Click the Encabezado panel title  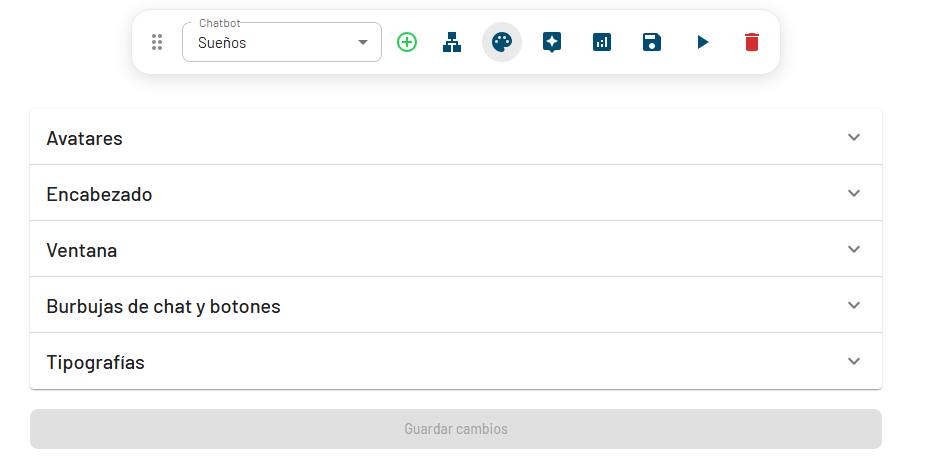click(x=100, y=194)
